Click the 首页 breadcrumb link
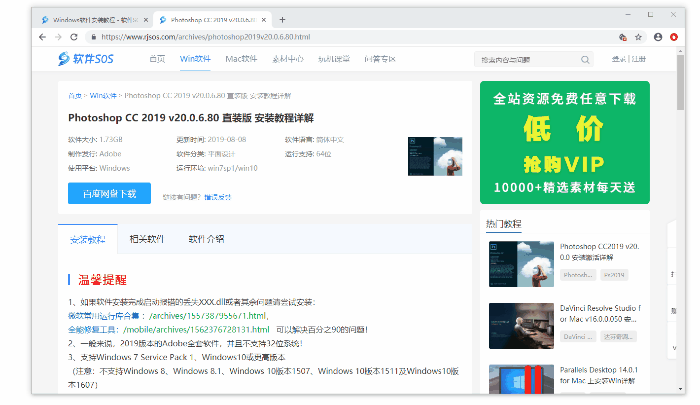This screenshot has height=405, width=700. click(x=75, y=96)
